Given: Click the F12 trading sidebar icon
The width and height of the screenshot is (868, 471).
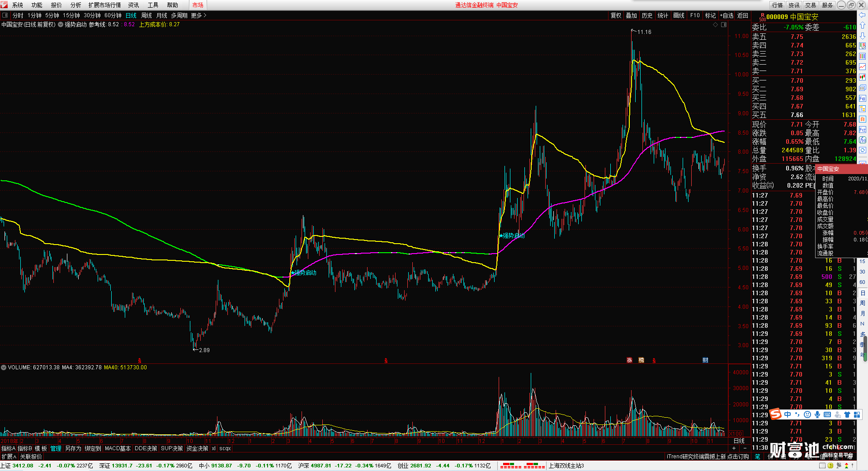Looking at the screenshot, I should coord(863,129).
